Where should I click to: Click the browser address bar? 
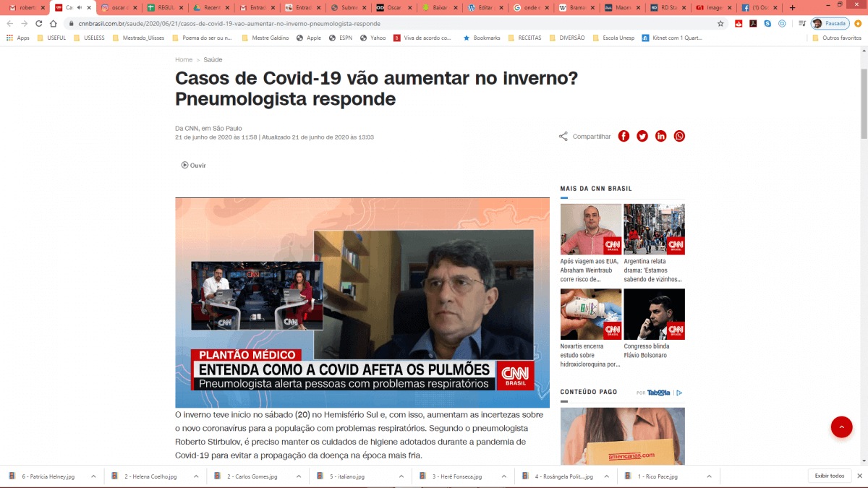coord(391,23)
